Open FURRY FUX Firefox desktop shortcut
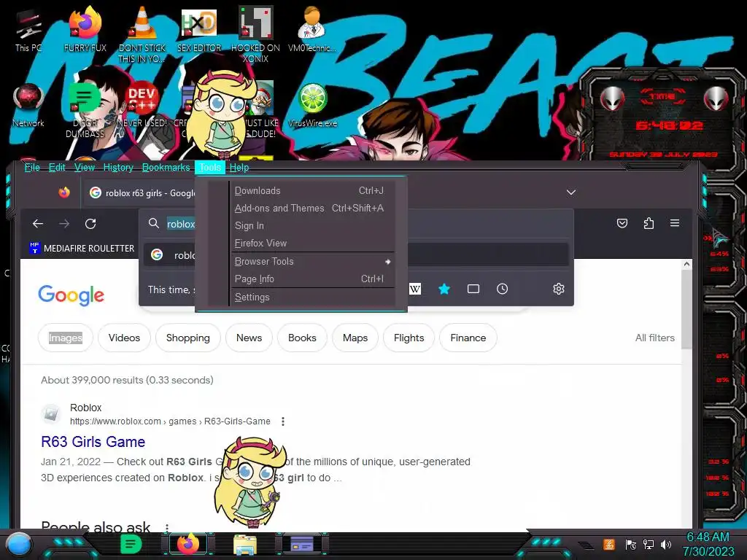This screenshot has width=747, height=560. (x=85, y=29)
